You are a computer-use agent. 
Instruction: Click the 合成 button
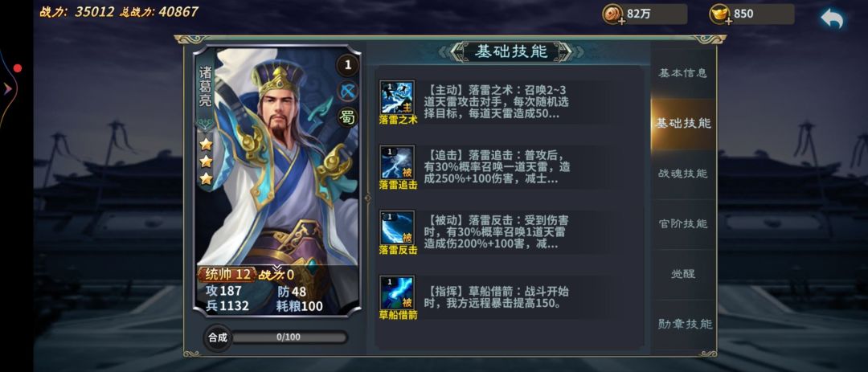coord(218,337)
